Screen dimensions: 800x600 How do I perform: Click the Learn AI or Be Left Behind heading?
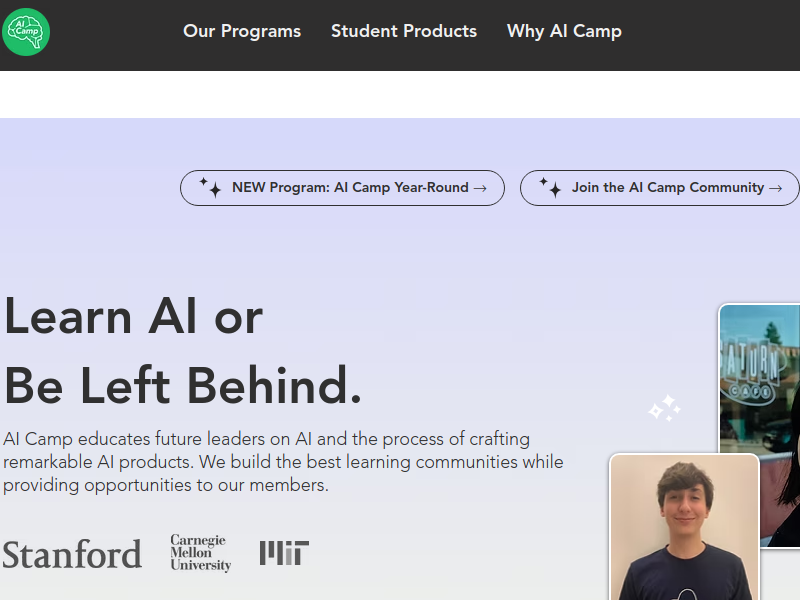[x=184, y=351]
